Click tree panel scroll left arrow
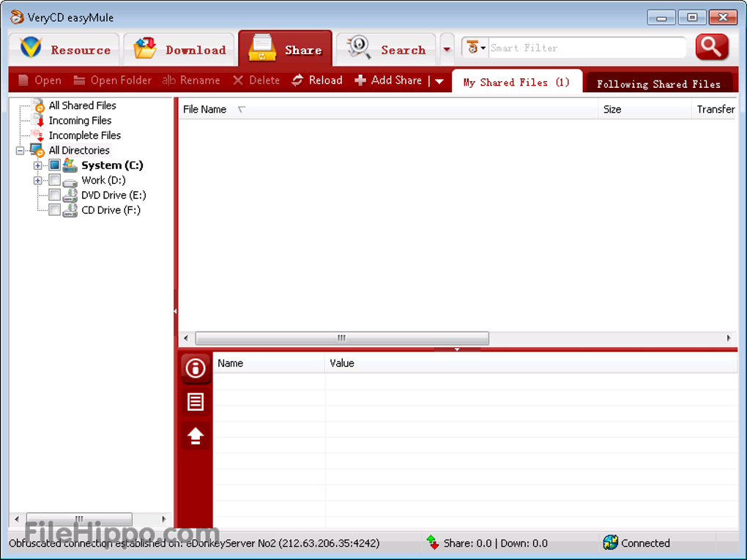The image size is (747, 560). point(17,518)
